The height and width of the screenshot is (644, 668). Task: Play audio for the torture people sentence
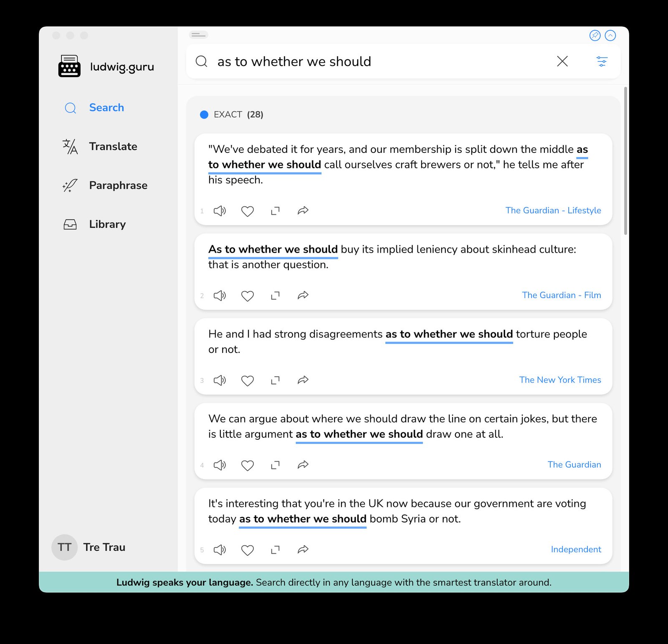[x=220, y=380]
